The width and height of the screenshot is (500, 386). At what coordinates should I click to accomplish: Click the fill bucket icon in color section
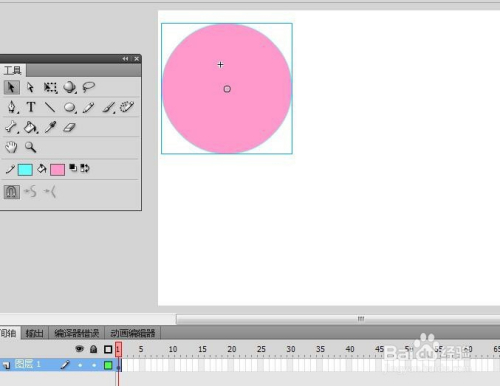coord(42,169)
